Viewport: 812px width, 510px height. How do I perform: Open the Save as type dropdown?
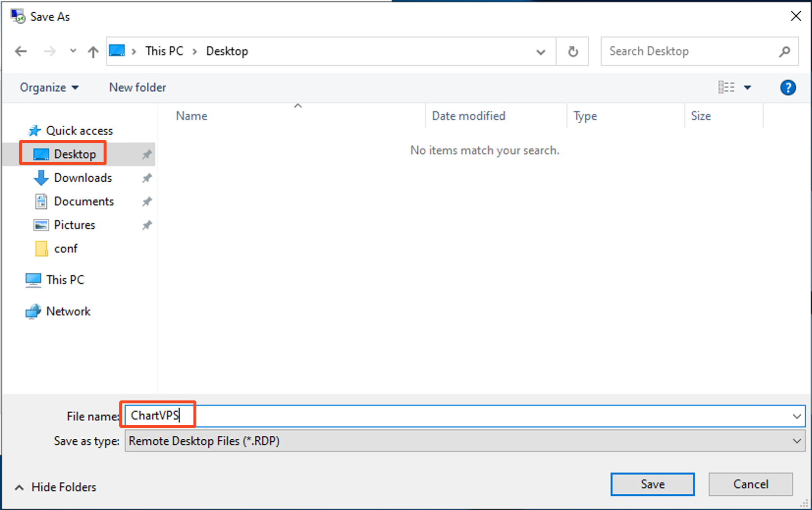pyautogui.click(x=796, y=441)
